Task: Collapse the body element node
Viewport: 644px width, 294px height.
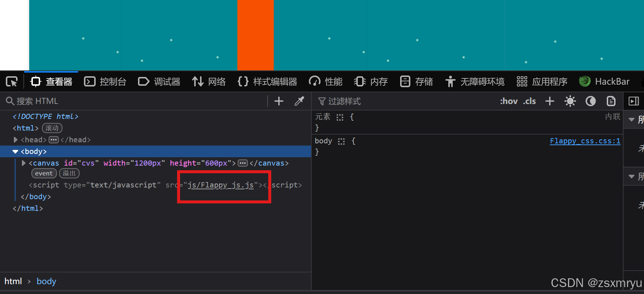Action: (15, 151)
